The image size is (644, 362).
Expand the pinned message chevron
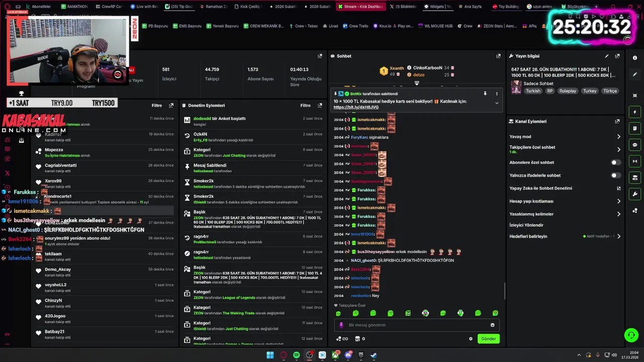tap(497, 103)
